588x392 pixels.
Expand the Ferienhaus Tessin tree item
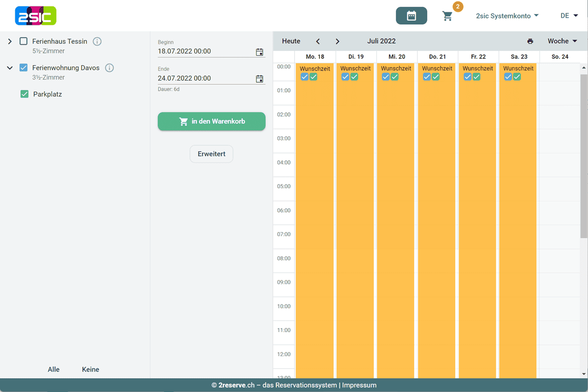(x=10, y=42)
